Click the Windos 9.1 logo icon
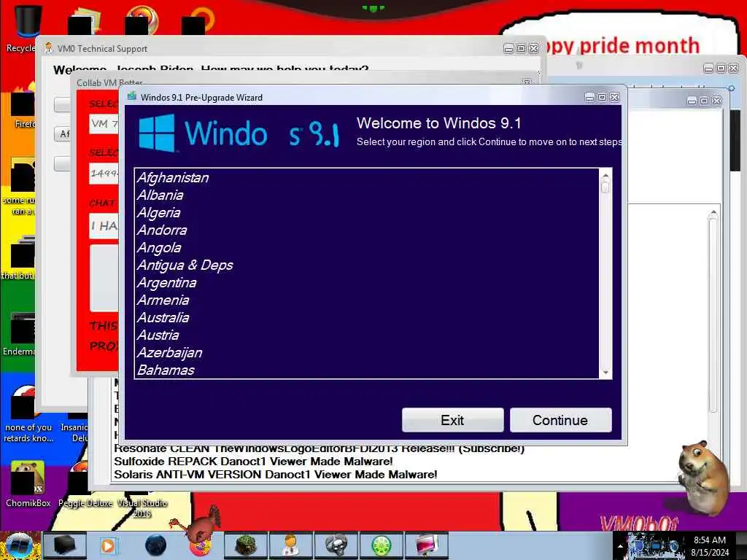Viewport: 747px width, 560px height. 157,133
